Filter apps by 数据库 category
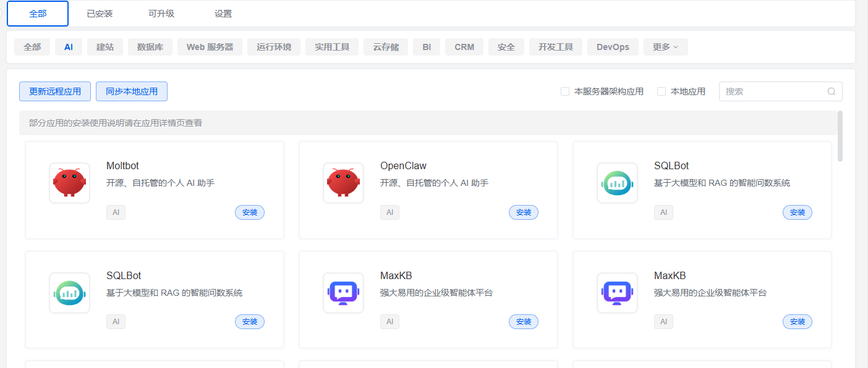Screen dimensions: 868x368 (150, 47)
